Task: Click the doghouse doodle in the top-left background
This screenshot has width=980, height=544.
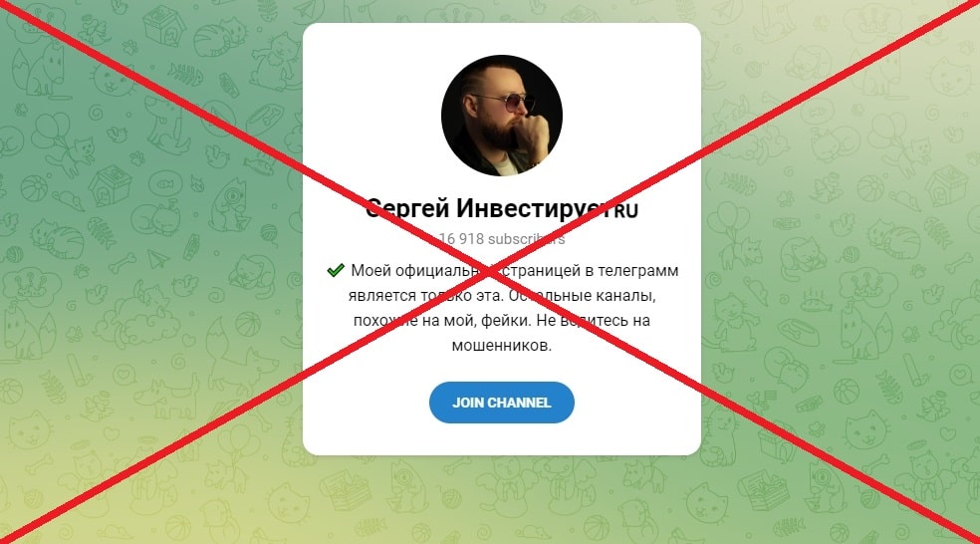Action: click(x=162, y=25)
